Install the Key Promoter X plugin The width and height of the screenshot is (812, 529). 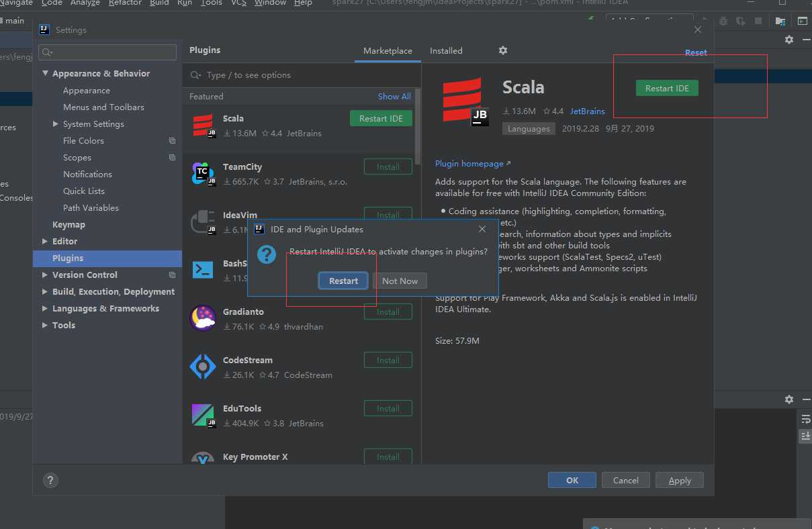click(388, 456)
